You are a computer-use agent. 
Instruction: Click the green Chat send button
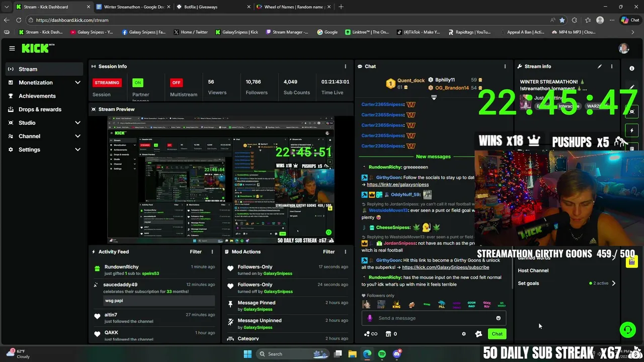pos(497,334)
